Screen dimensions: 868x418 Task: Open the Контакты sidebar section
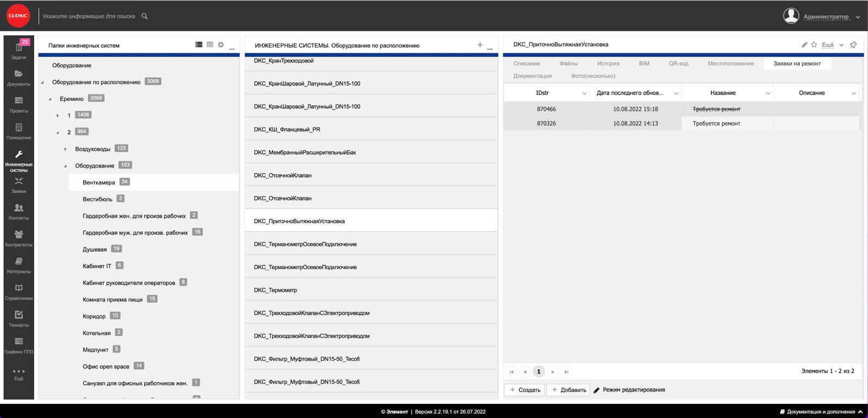18,212
